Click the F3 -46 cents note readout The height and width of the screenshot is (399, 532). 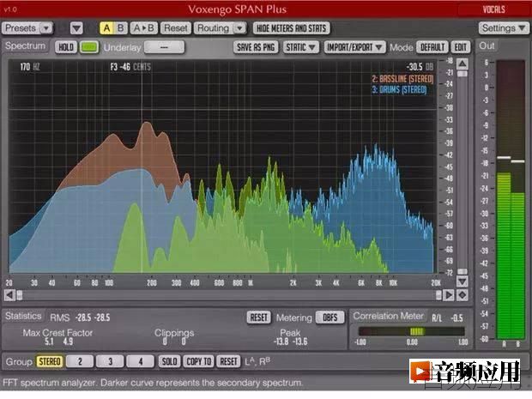tap(130, 67)
